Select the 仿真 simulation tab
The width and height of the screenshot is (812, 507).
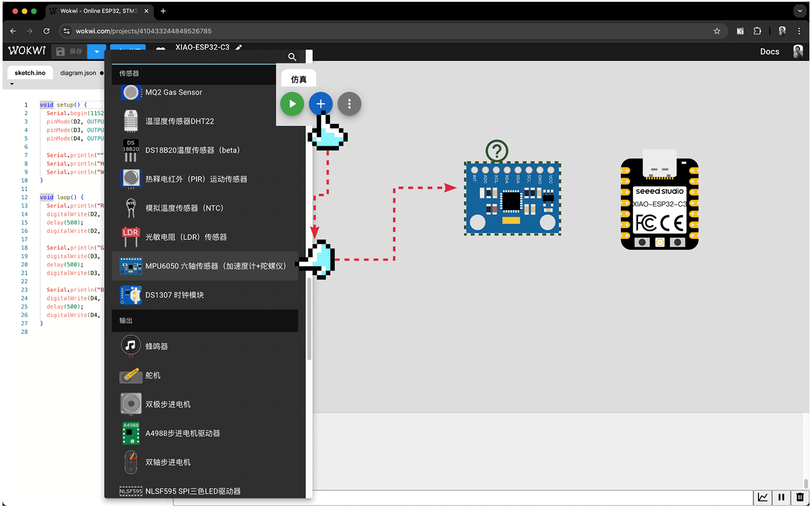coord(298,79)
